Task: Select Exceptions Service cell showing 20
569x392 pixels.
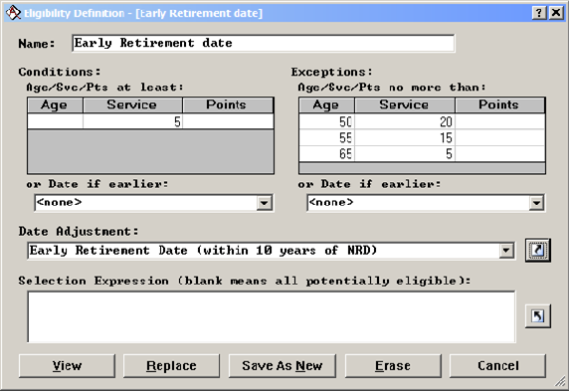Action: [x=405, y=121]
